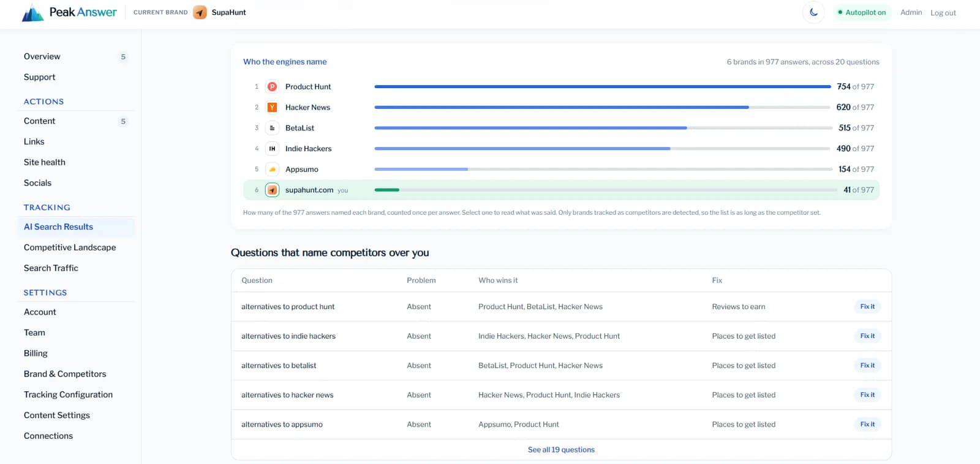Click the Admin link in header
The image size is (980, 464).
coord(911,12)
